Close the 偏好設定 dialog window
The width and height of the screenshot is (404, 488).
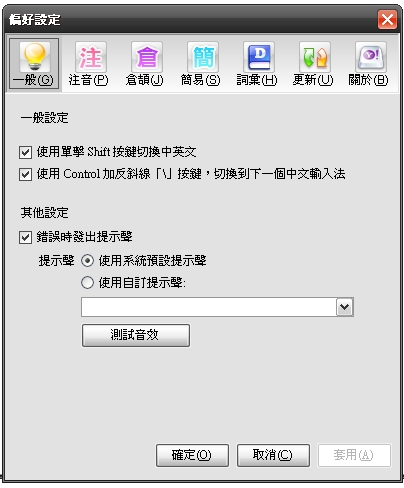[387, 20]
